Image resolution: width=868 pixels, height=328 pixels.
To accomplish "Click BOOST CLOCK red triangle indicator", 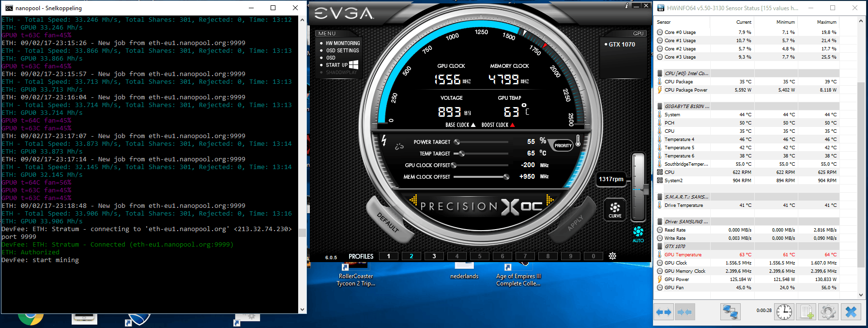I will tap(512, 125).
